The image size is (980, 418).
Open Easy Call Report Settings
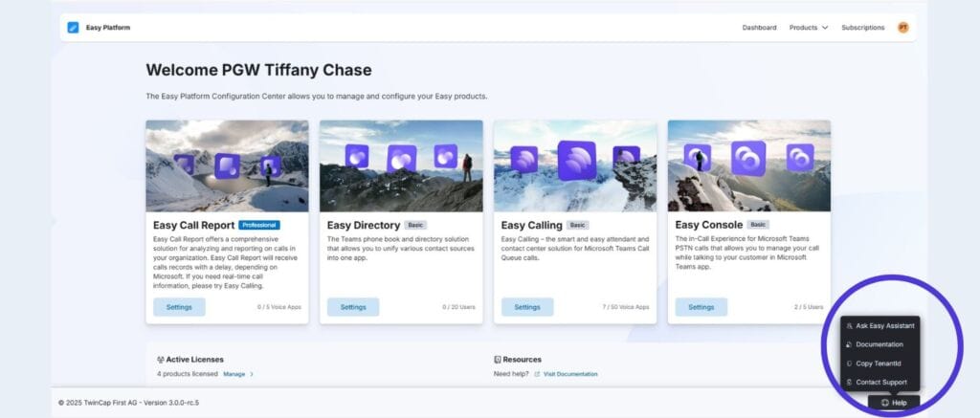[x=179, y=307]
